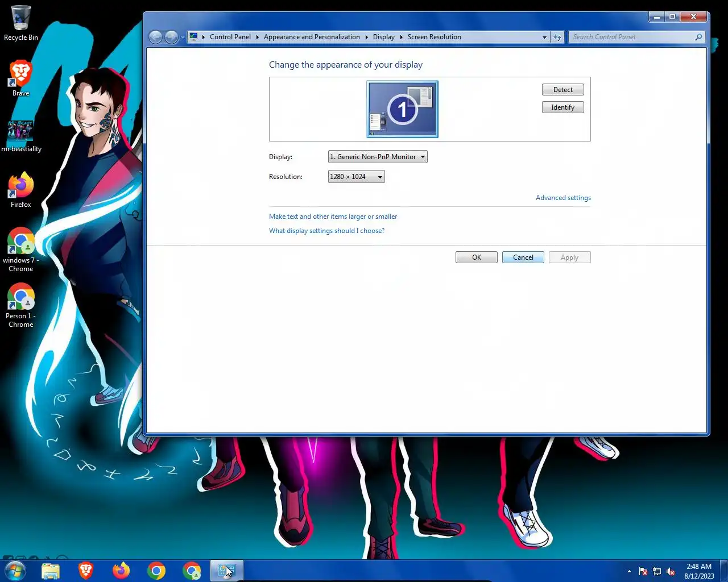Launch Firefox from the taskbar
The width and height of the screenshot is (728, 582).
[x=121, y=571]
